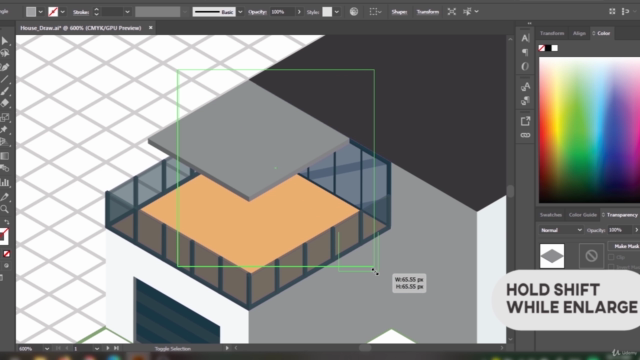Click the Transparency opacity 100% field
Viewport: 640px width, 360px height.
(x=620, y=230)
